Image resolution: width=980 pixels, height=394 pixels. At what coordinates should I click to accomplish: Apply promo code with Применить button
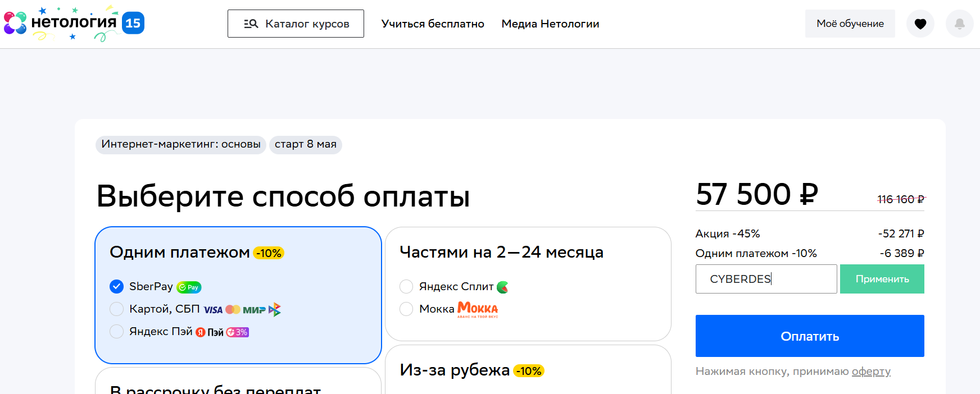[882, 279]
